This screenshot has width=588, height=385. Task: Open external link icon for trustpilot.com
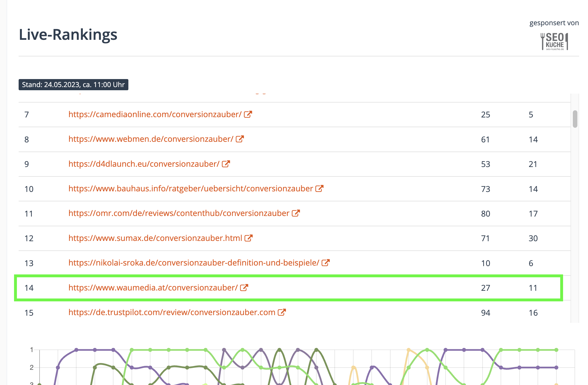(x=282, y=312)
